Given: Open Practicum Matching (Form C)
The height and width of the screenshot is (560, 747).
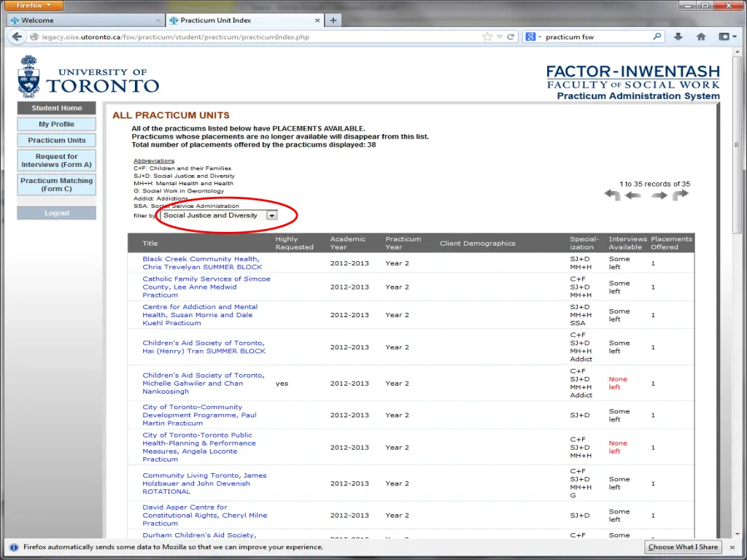Looking at the screenshot, I should (57, 184).
